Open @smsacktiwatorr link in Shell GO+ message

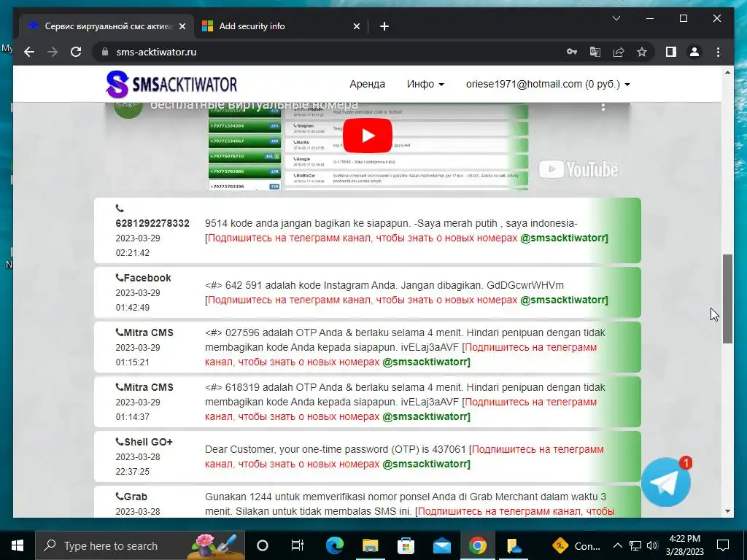click(426, 463)
